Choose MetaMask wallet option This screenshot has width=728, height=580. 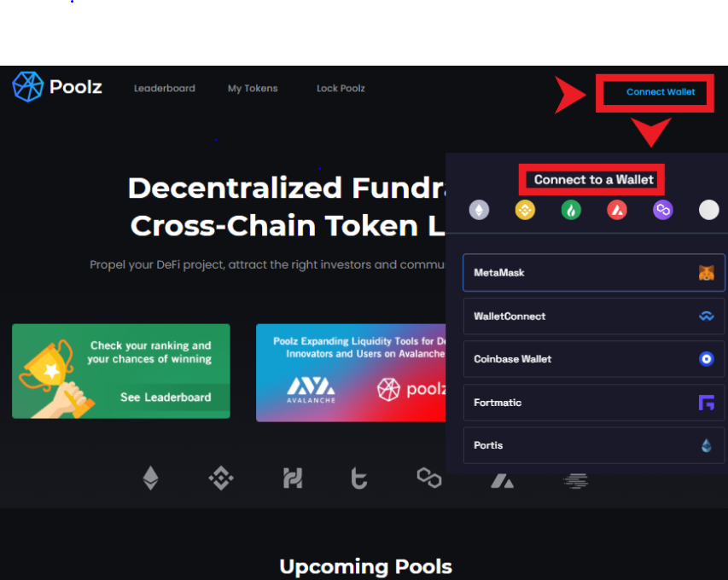594,273
